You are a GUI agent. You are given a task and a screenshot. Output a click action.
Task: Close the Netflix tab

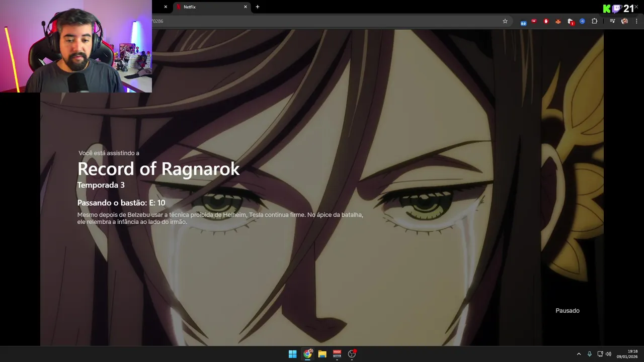(x=246, y=7)
